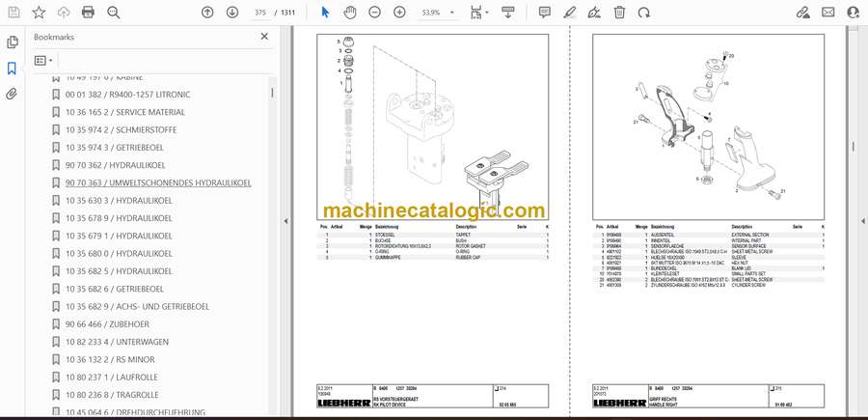
Task: Open bookmark 10 36 165 2 / SERVICE MATERIAL
Action: (x=125, y=112)
